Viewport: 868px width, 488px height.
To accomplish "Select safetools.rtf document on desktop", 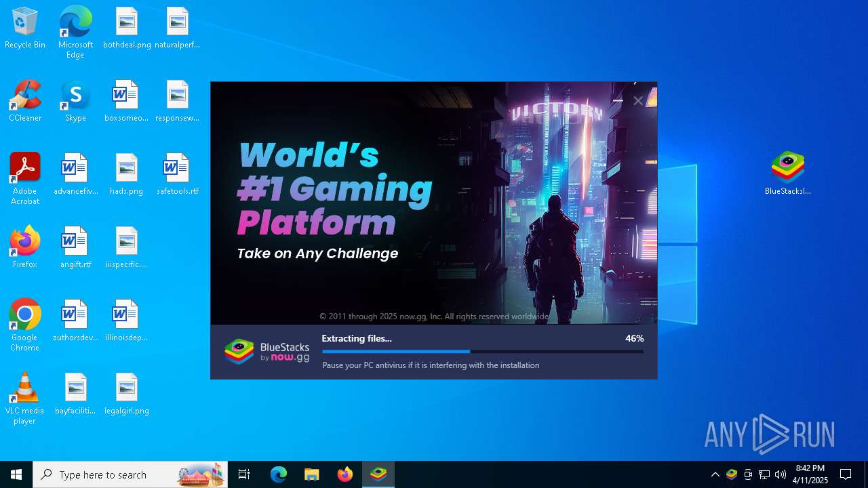I will click(x=177, y=175).
